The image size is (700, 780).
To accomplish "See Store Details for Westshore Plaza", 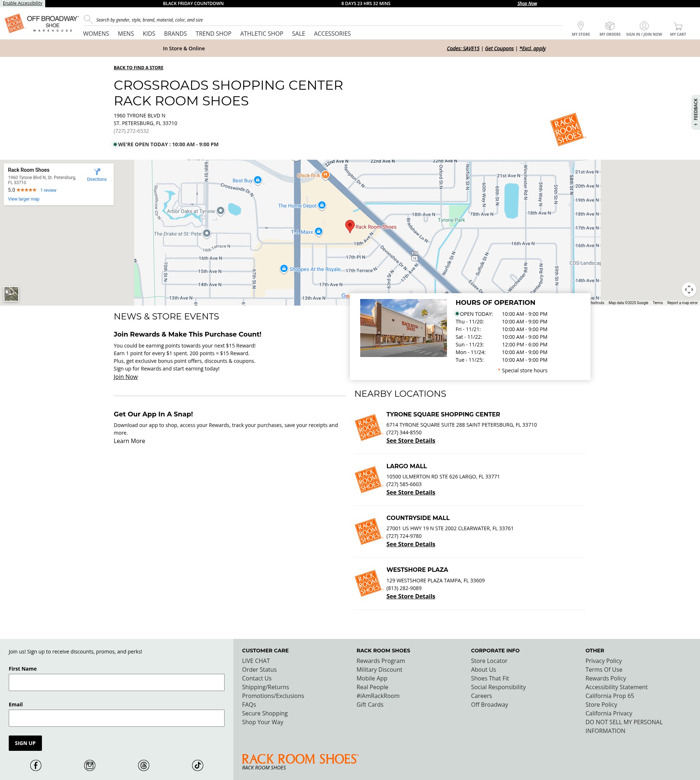I will [x=411, y=596].
